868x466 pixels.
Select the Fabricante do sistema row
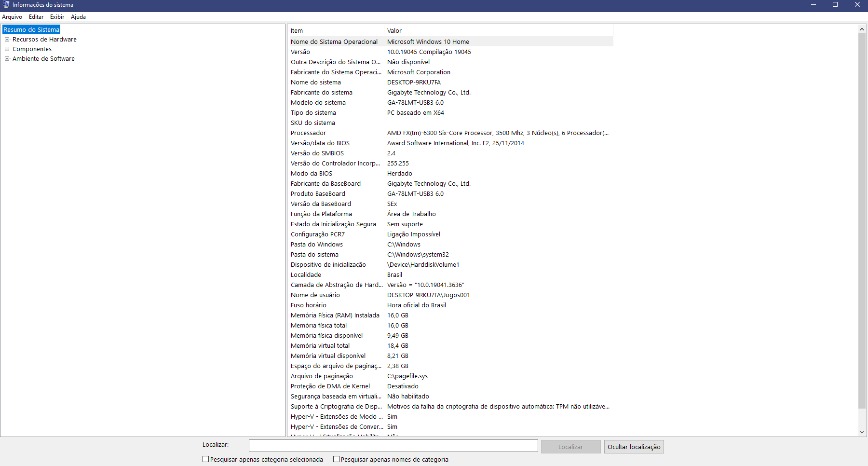click(450, 93)
